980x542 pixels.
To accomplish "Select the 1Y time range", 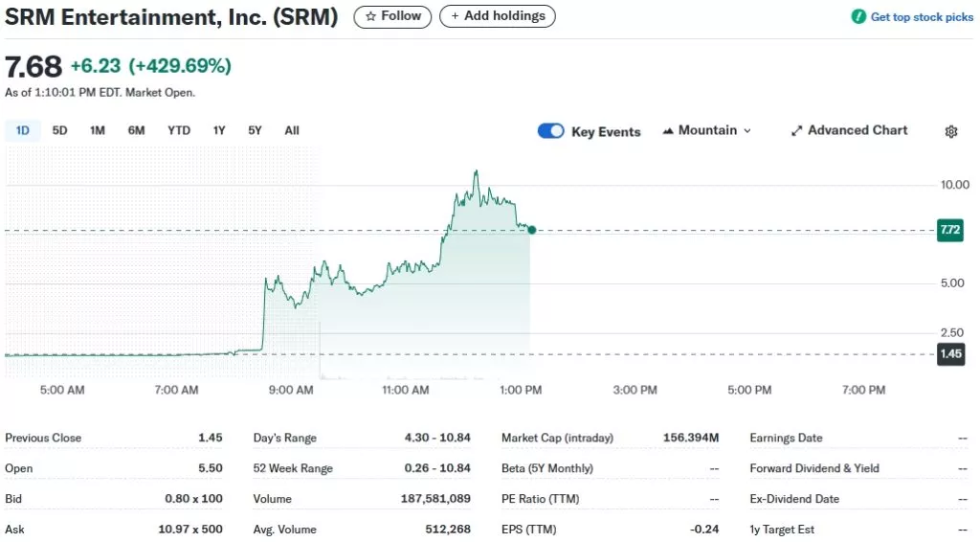I will tap(219, 130).
